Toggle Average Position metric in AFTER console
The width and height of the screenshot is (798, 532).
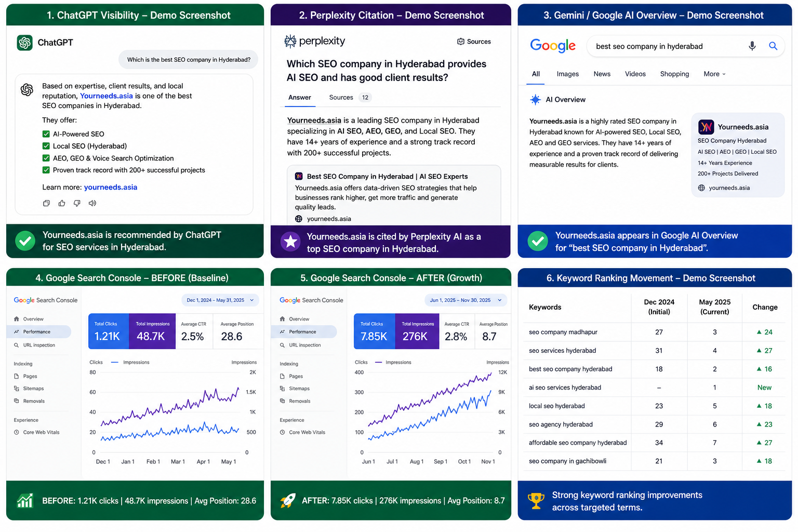click(493, 331)
